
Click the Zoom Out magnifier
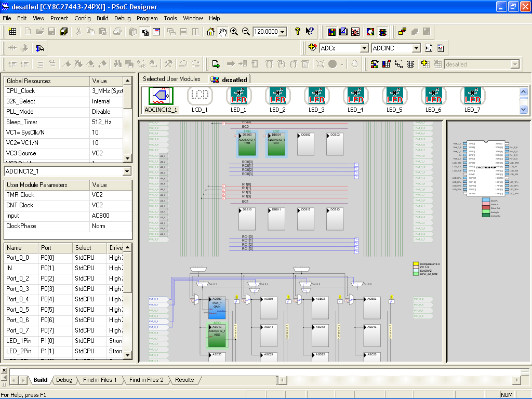click(246, 32)
